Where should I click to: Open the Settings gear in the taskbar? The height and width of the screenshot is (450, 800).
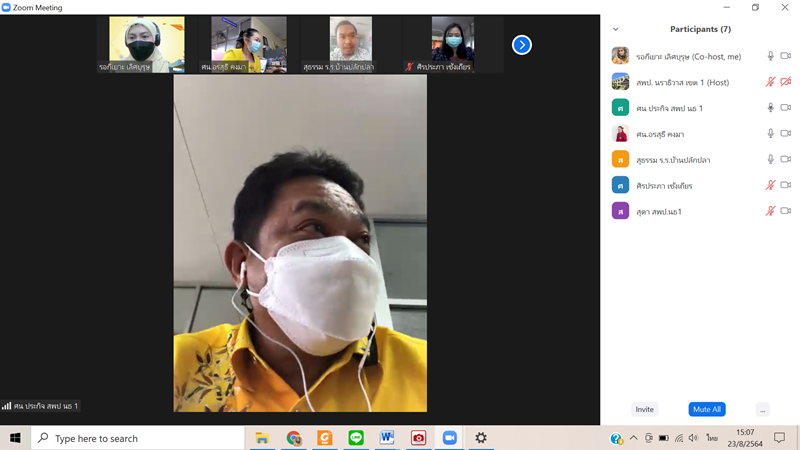click(x=481, y=438)
